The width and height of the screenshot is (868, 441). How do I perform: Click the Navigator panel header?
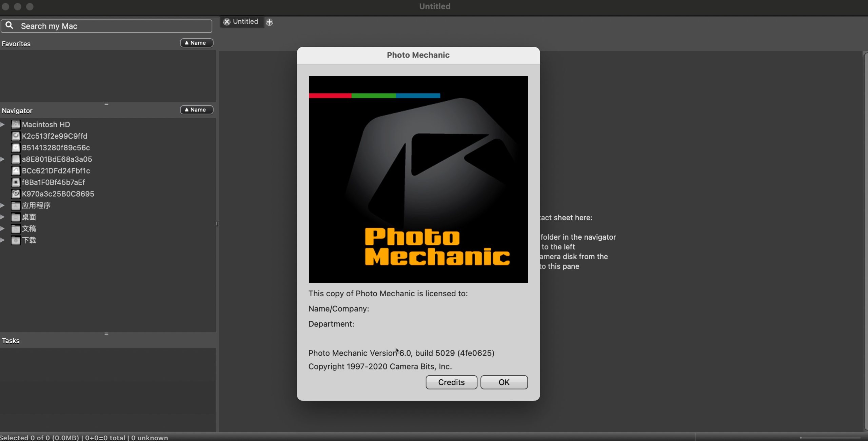(x=17, y=111)
